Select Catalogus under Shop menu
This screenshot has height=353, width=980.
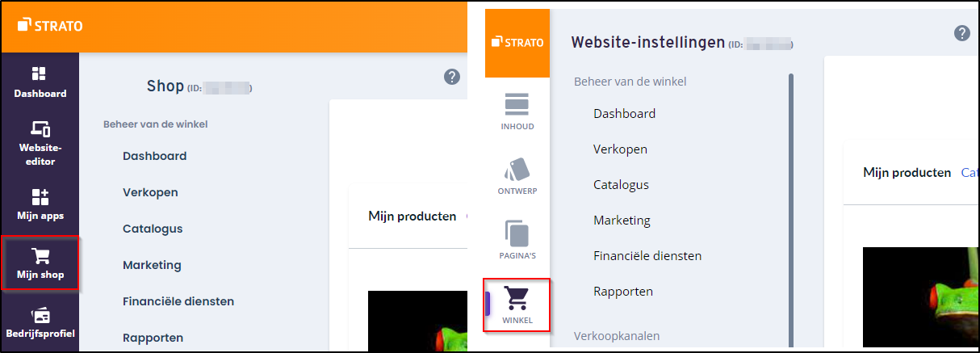[153, 229]
